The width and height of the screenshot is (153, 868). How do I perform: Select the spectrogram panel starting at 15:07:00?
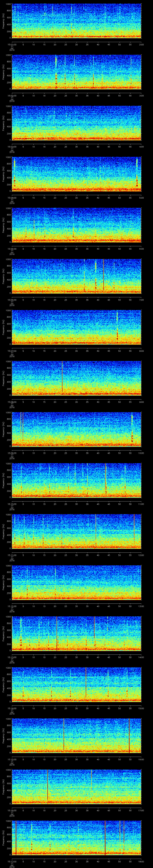click(76, 327)
